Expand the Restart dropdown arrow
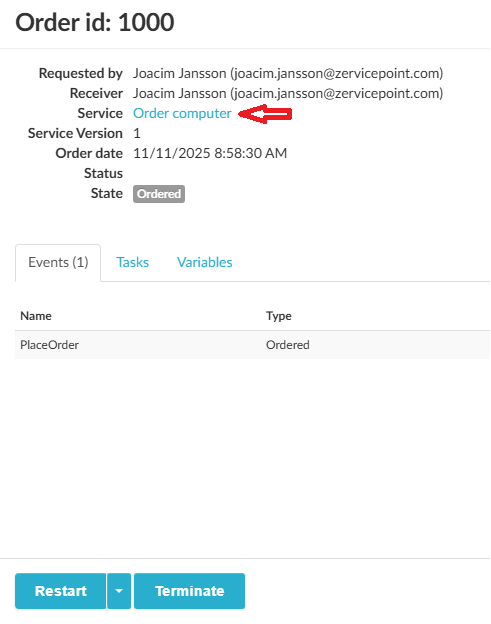 (119, 591)
